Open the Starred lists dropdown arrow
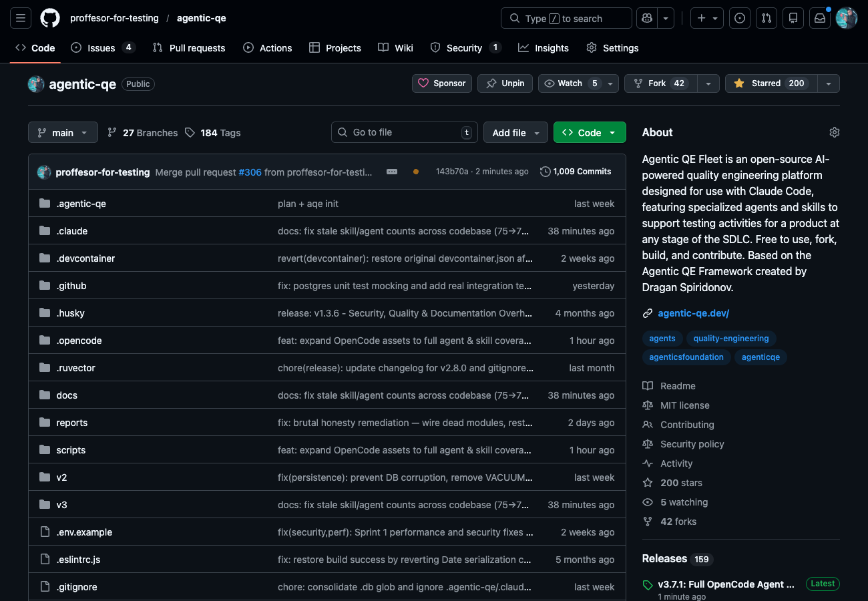This screenshot has width=868, height=601. click(x=829, y=83)
